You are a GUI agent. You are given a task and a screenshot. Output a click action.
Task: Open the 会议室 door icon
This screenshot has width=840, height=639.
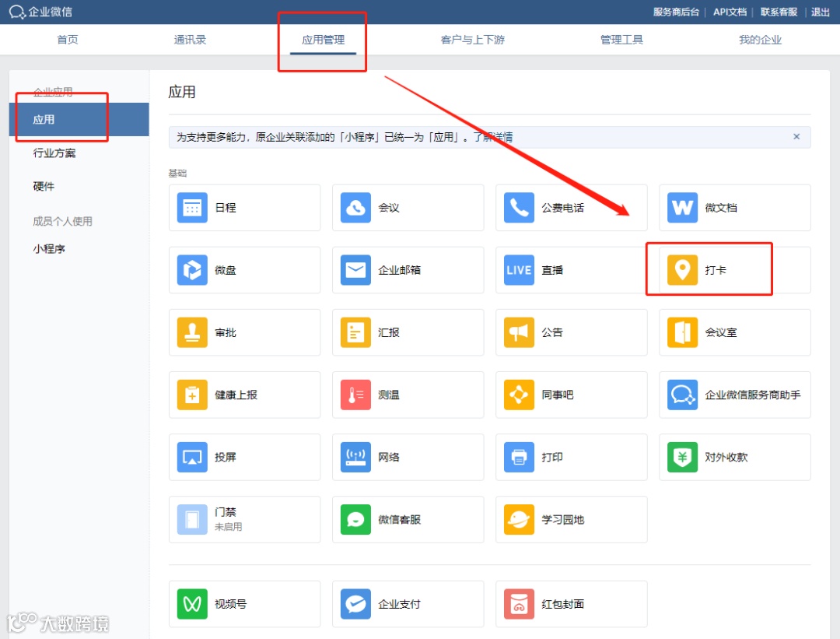coord(682,332)
